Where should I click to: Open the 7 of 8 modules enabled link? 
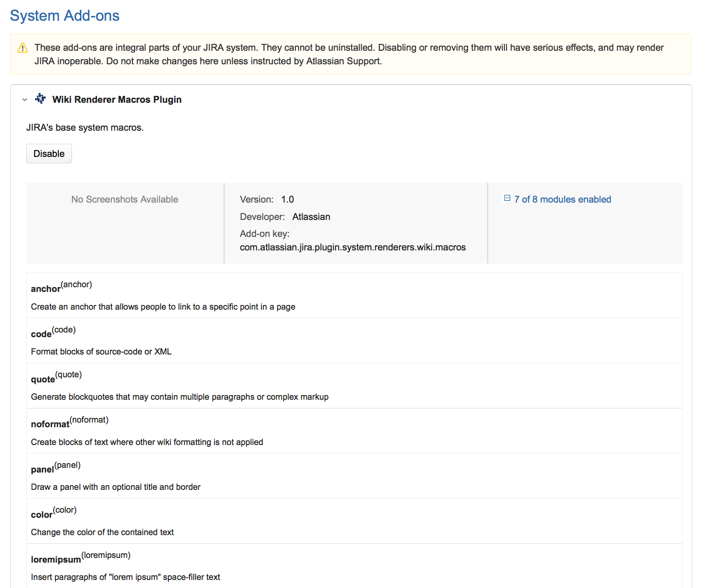click(562, 199)
